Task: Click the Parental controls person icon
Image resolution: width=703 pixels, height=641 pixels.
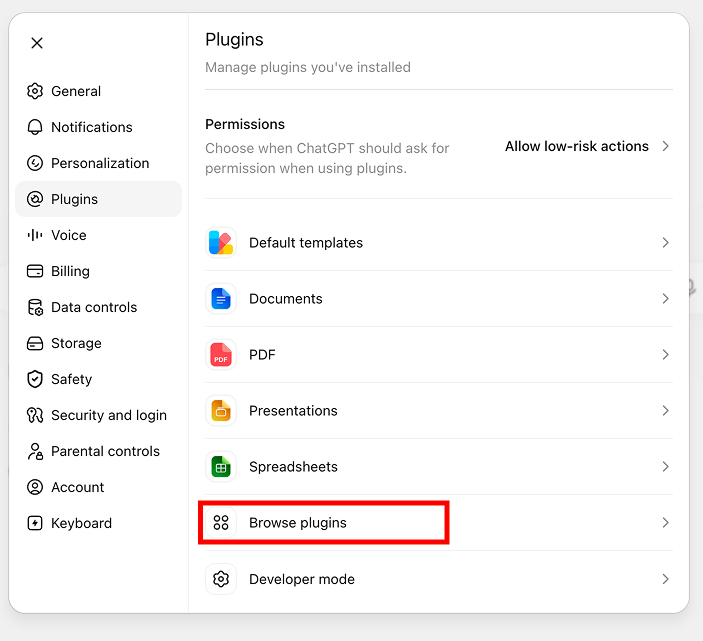Action: 35,451
